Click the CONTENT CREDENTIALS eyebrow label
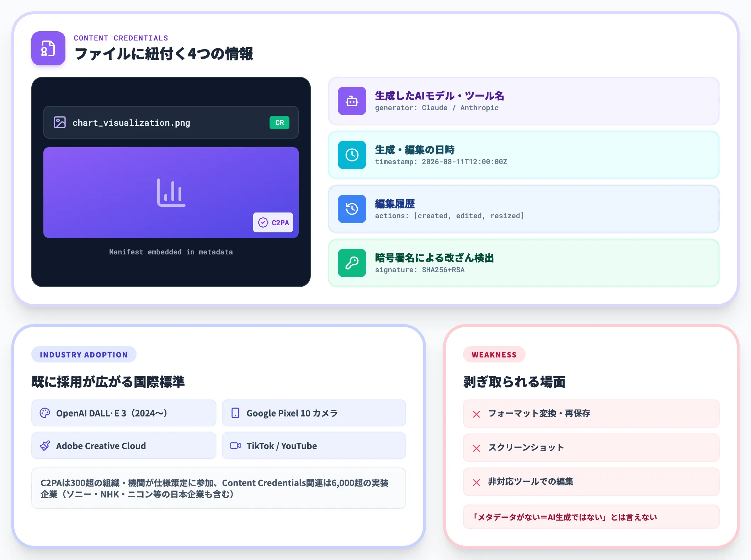 tap(121, 38)
